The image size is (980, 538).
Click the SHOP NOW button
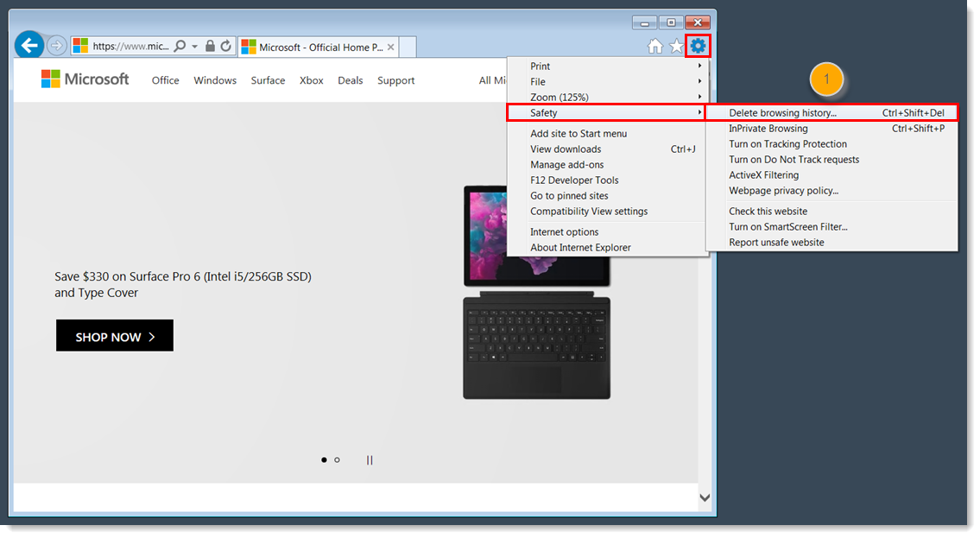(115, 336)
